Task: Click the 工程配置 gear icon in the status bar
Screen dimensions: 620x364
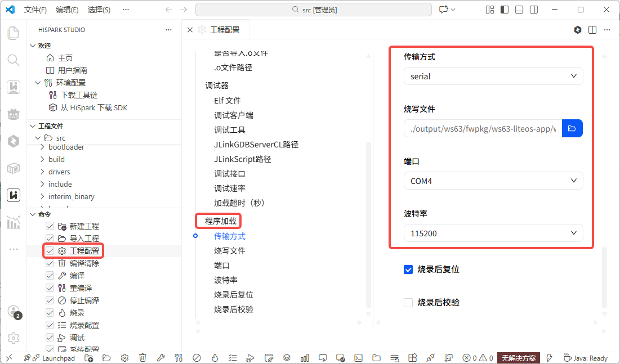Action: point(124,358)
